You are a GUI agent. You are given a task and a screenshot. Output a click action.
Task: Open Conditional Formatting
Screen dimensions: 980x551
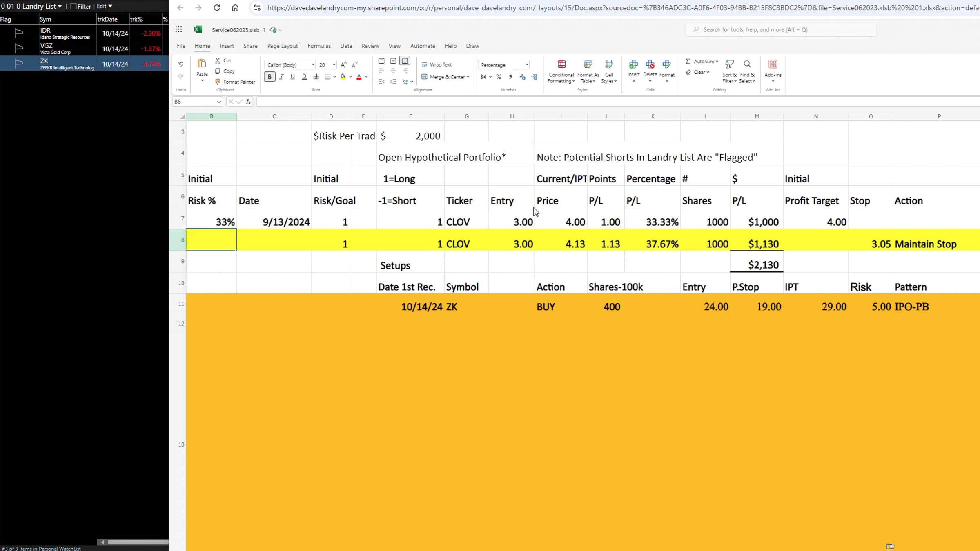tap(561, 71)
